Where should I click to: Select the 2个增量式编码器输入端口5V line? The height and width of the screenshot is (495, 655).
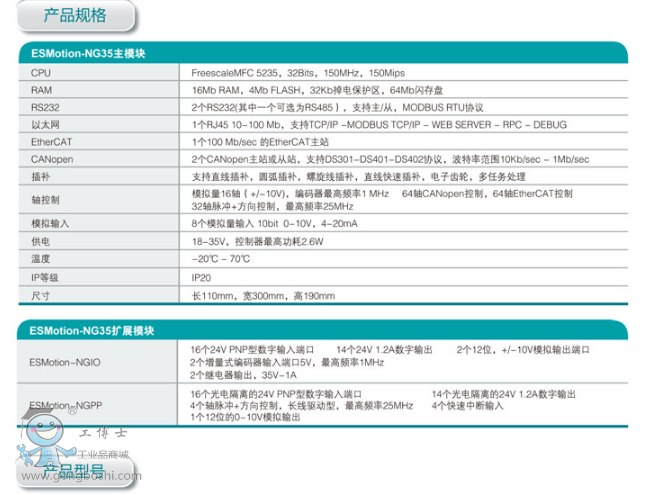click(x=287, y=363)
